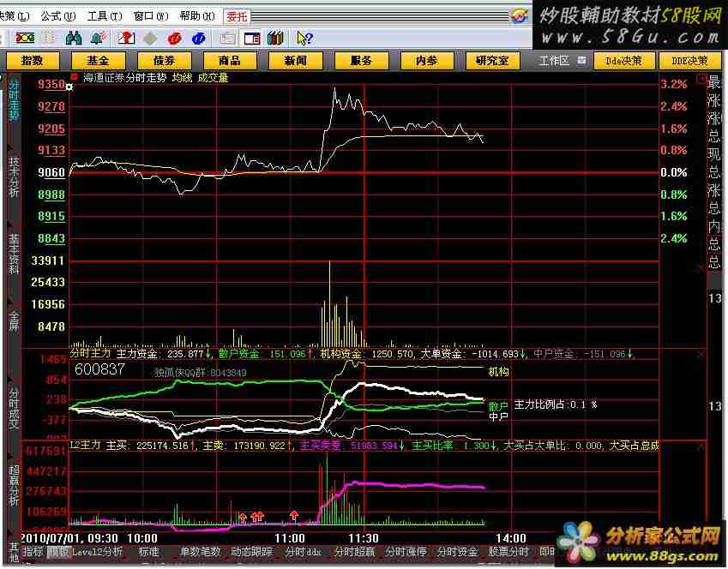Click the 主力比例占:0.1 % text
The image size is (728, 569).
point(556,404)
